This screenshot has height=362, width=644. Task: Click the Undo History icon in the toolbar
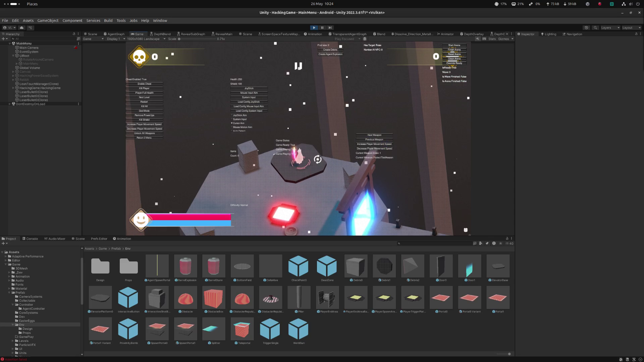click(x=587, y=27)
